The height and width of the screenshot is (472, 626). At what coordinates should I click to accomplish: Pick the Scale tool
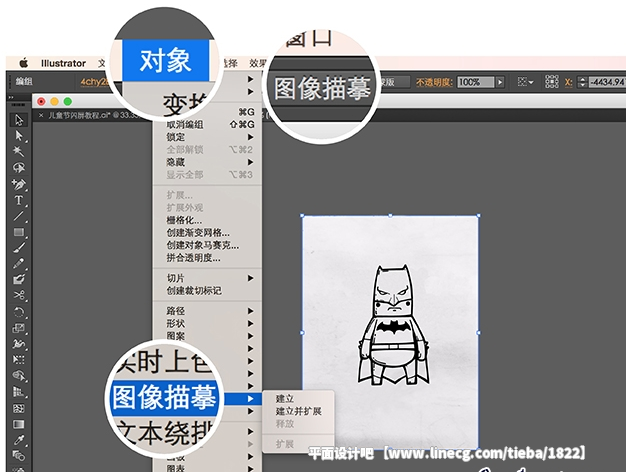pyautogui.click(x=19, y=328)
